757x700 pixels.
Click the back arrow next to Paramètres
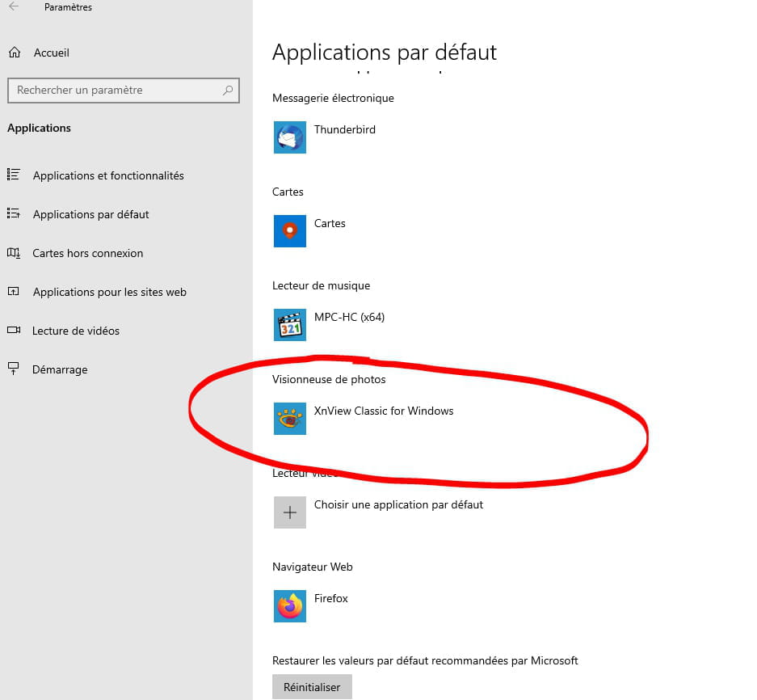(x=14, y=7)
